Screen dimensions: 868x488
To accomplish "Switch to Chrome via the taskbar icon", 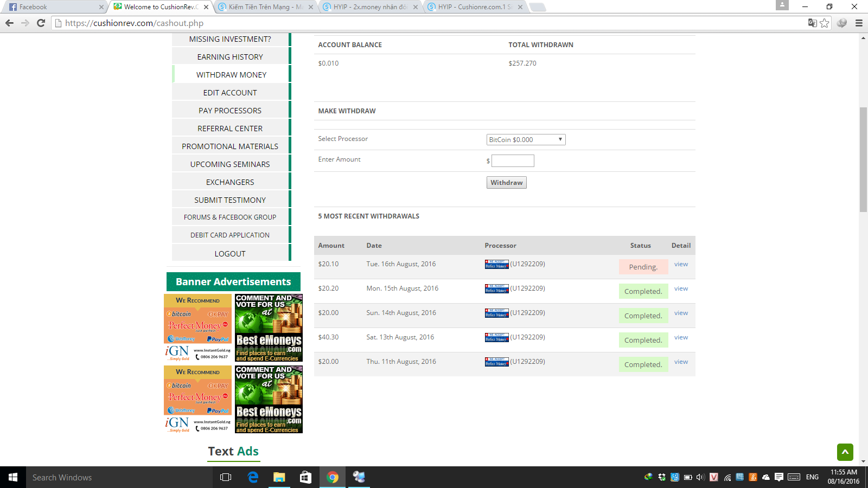I will (x=333, y=477).
